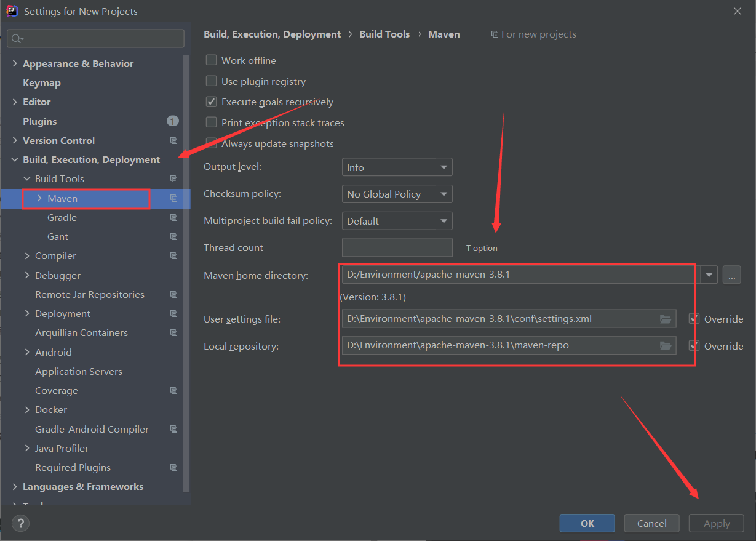Screen dimensions: 756x541
Task: Click OK button
Action: point(587,523)
